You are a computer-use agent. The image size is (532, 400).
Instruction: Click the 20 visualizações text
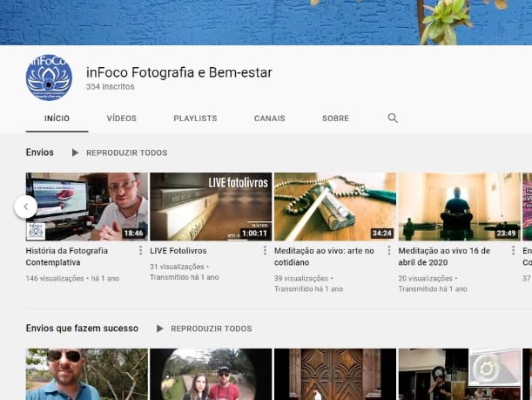[426, 279]
